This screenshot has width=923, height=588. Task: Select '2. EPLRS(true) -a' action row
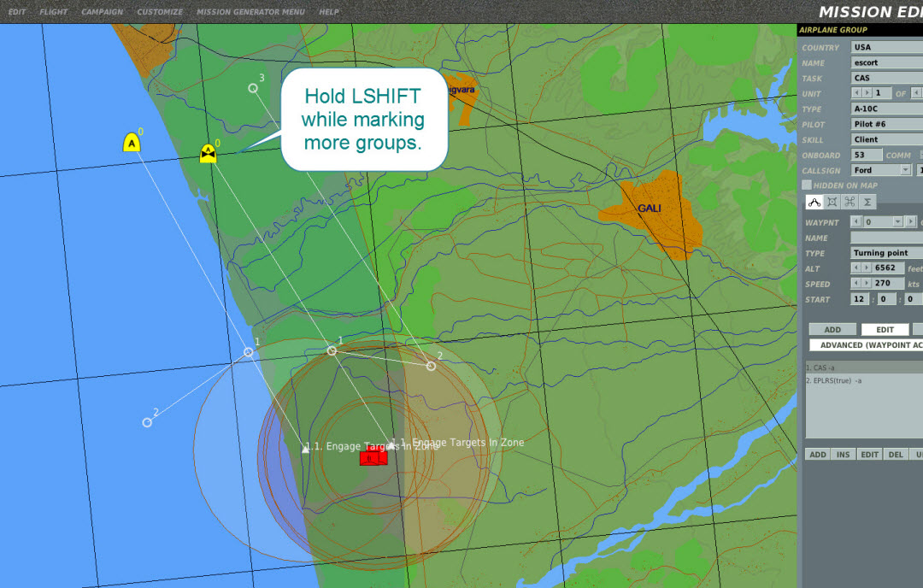pyautogui.click(x=864, y=381)
